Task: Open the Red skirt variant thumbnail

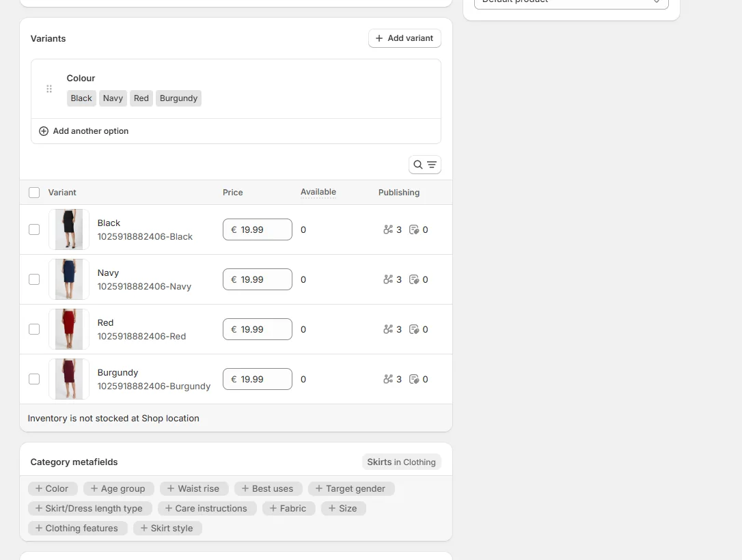Action: click(69, 329)
